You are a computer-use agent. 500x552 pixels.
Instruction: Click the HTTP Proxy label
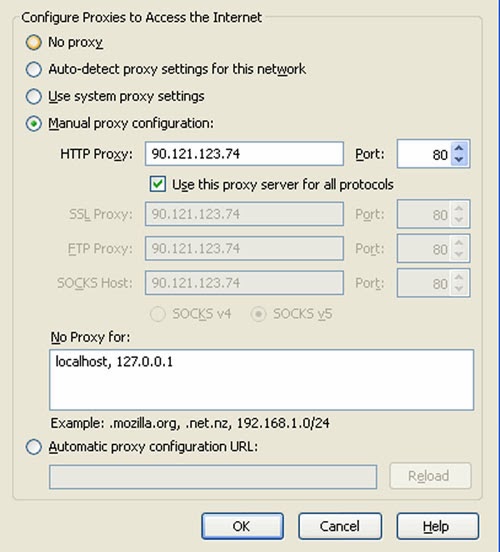(96, 154)
